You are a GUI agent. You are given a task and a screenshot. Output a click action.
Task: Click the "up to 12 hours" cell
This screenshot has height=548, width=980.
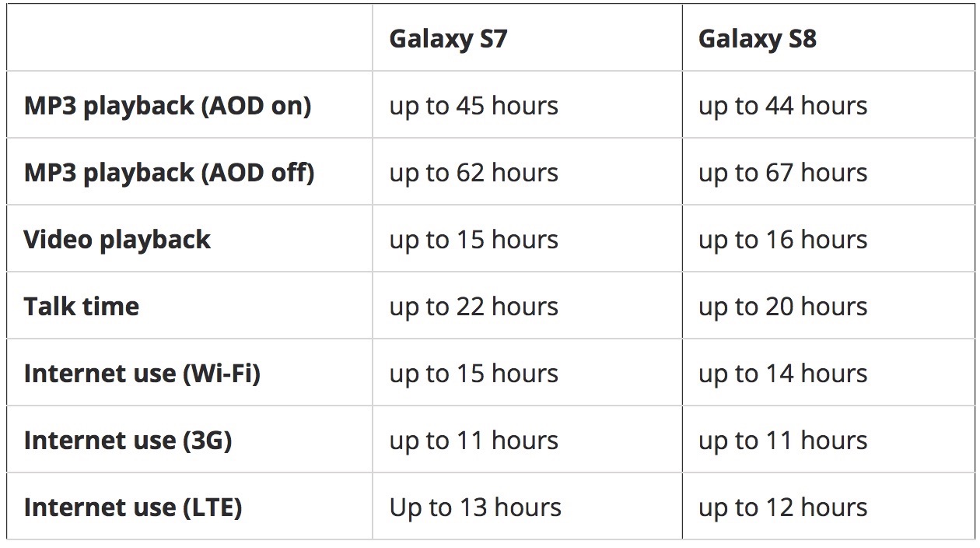point(782,508)
